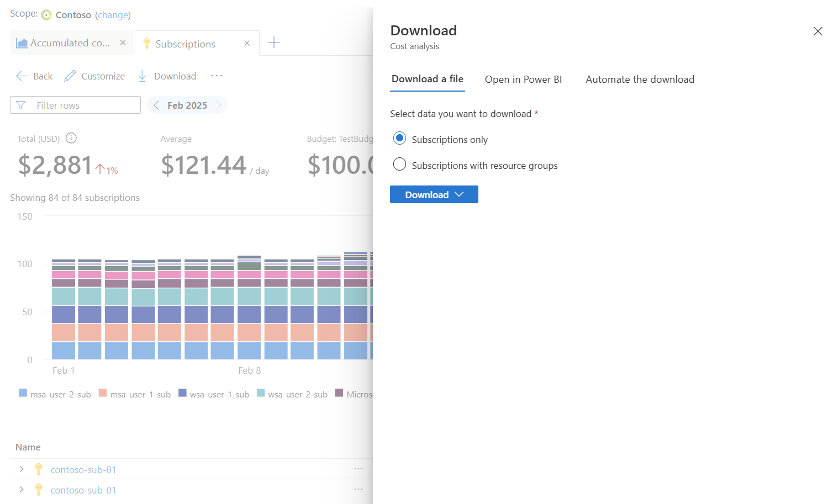This screenshot has height=504, width=828.
Task: Click the plus icon to add view
Action: click(274, 43)
